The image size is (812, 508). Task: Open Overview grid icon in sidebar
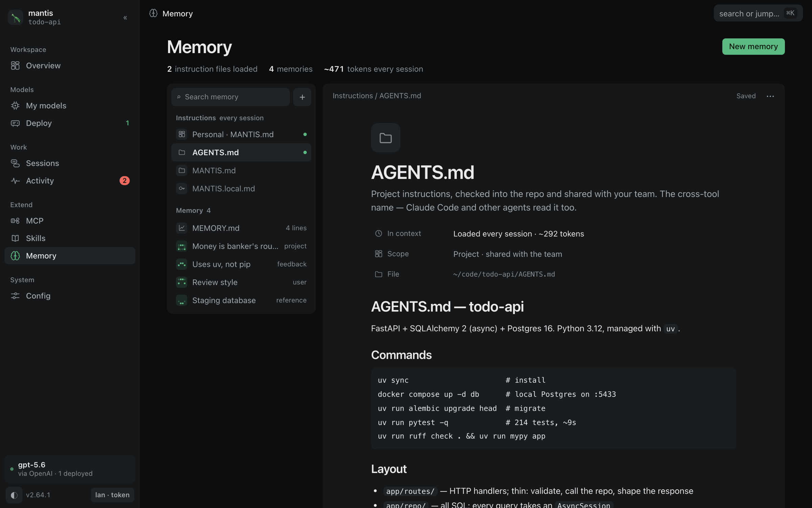pyautogui.click(x=15, y=65)
